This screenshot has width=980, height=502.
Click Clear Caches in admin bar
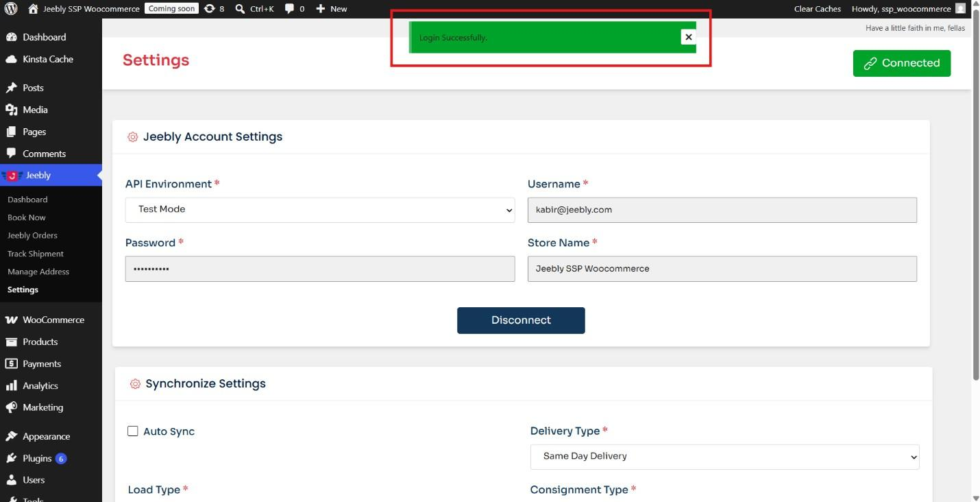[x=817, y=9]
